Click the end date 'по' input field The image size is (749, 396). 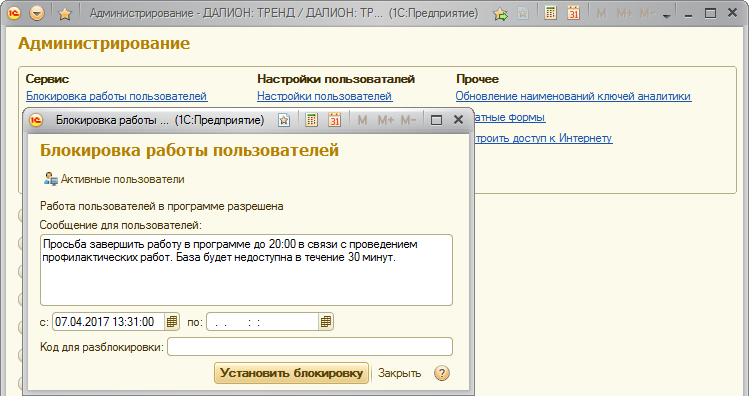[x=263, y=321]
